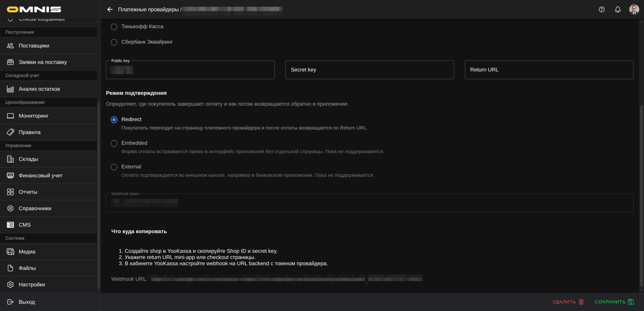Click the Анализ остатков bar-chart icon
Viewport: 644px width, 311px height.
click(x=10, y=89)
